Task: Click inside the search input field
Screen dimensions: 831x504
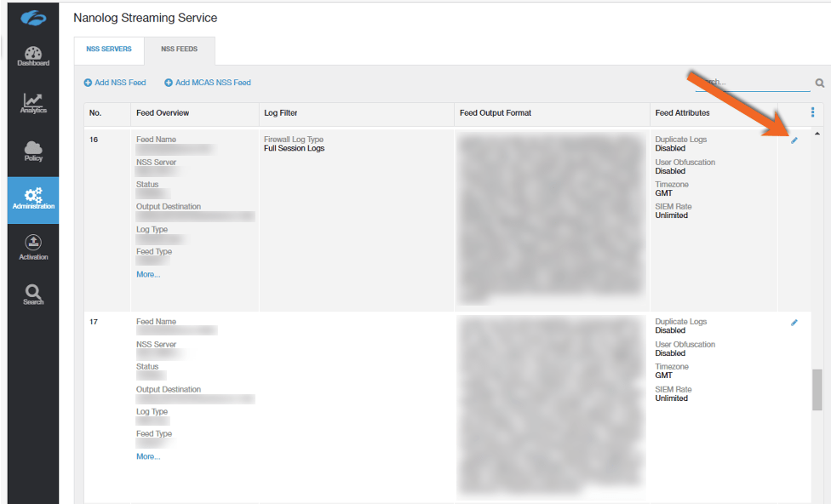Action: (x=754, y=83)
